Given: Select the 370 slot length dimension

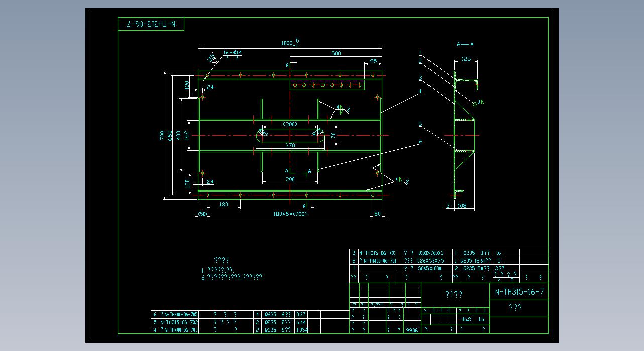Looking at the screenshot, I should pos(290,145).
